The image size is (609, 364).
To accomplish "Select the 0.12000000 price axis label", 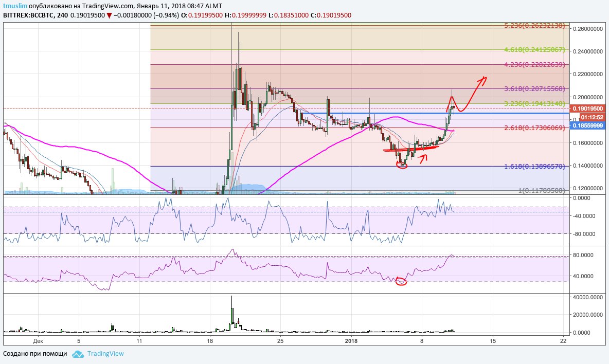I will (587, 188).
